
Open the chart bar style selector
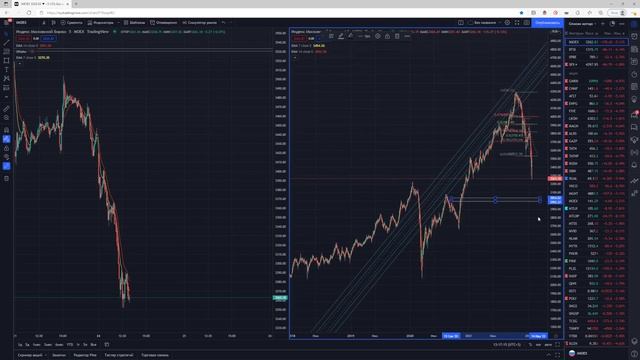pyautogui.click(x=53, y=22)
